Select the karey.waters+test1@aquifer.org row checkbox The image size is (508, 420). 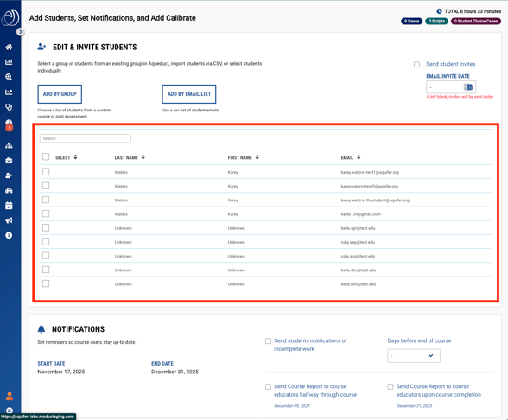pyautogui.click(x=46, y=171)
